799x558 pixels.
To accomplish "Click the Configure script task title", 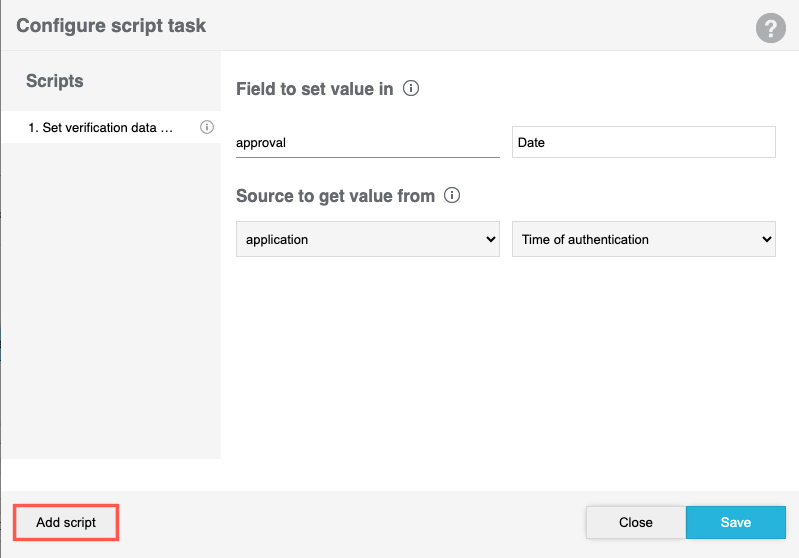I will pos(111,26).
